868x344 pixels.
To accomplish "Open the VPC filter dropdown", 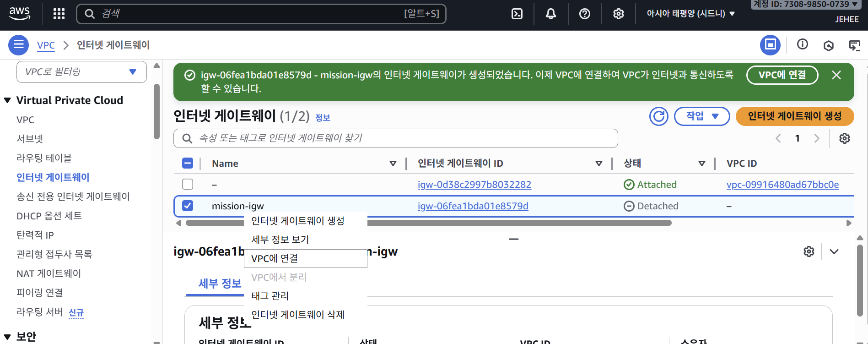I will [81, 72].
